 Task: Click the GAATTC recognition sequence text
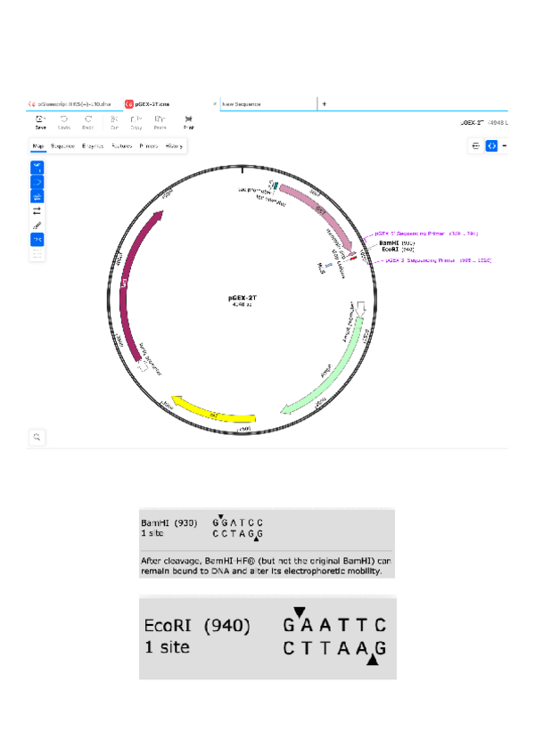(334, 625)
